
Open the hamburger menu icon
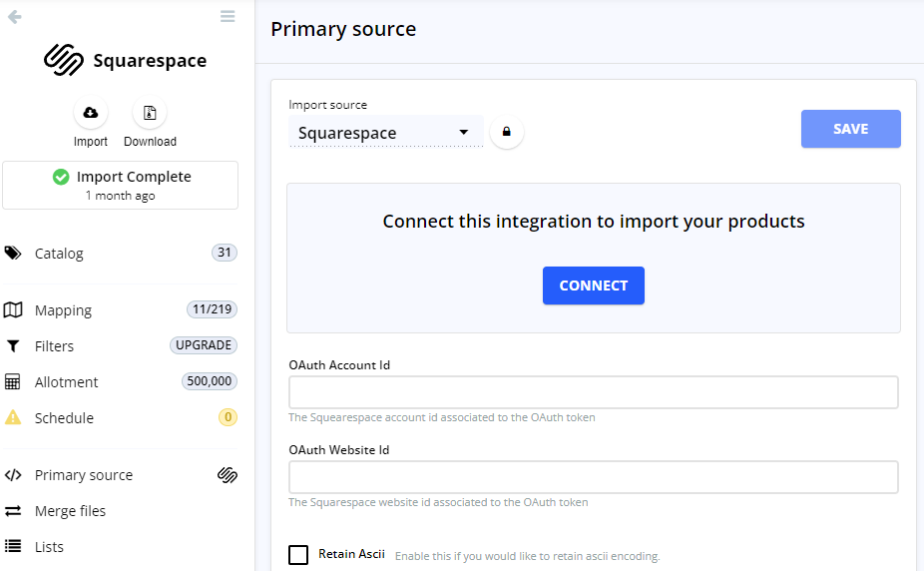pyautogui.click(x=228, y=17)
